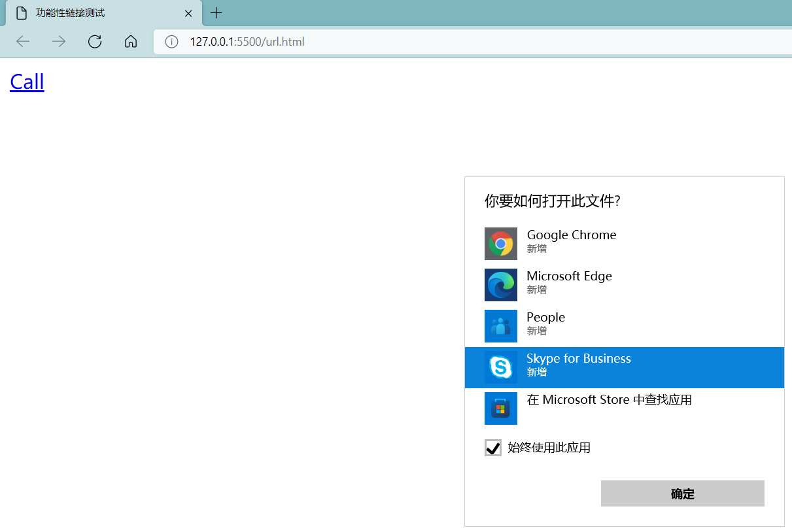Select the 功能性链接测试 browser tab
Image resolution: width=792 pixels, height=532 pixels.
(104, 13)
